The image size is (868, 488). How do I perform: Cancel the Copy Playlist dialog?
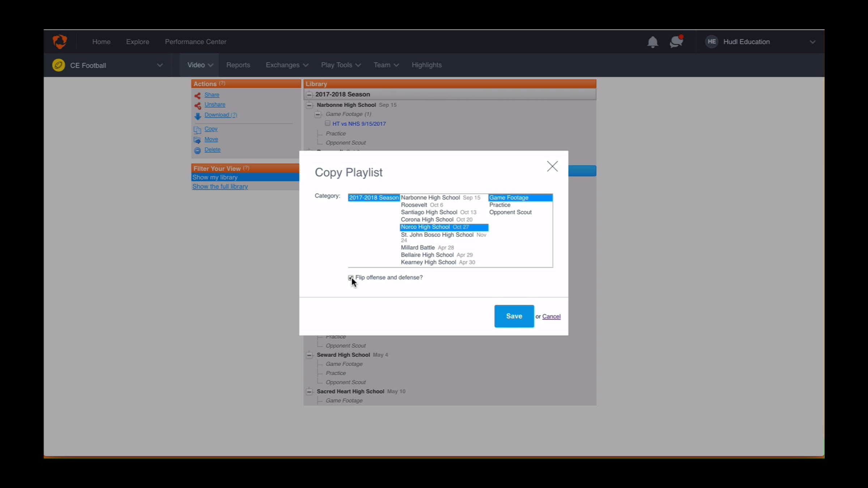tap(551, 317)
